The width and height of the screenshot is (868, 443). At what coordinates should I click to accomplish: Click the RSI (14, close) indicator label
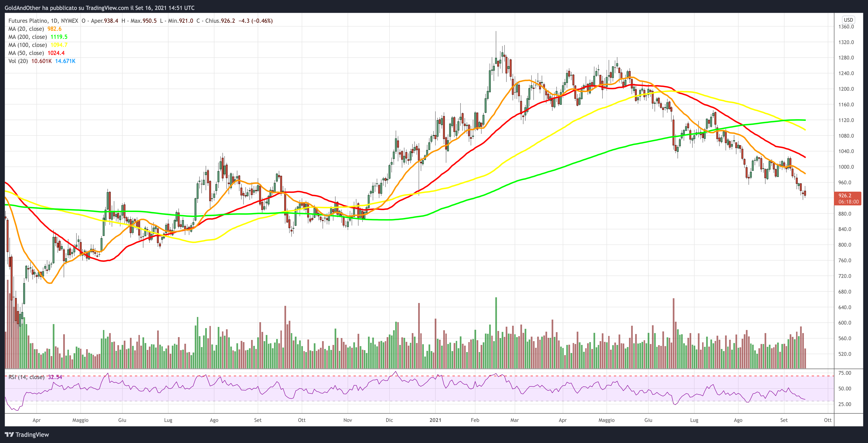(x=26, y=377)
